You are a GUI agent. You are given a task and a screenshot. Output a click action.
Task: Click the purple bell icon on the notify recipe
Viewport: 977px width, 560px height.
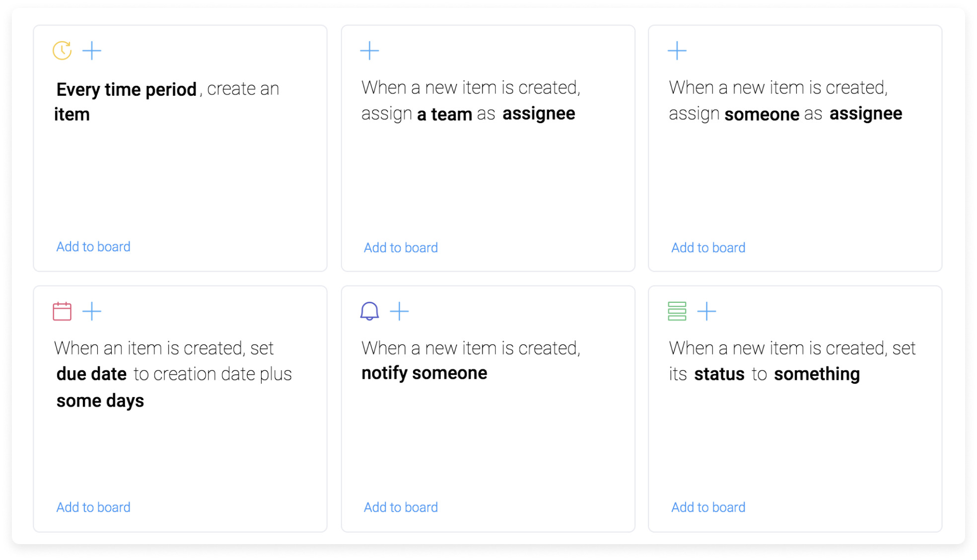coord(368,311)
